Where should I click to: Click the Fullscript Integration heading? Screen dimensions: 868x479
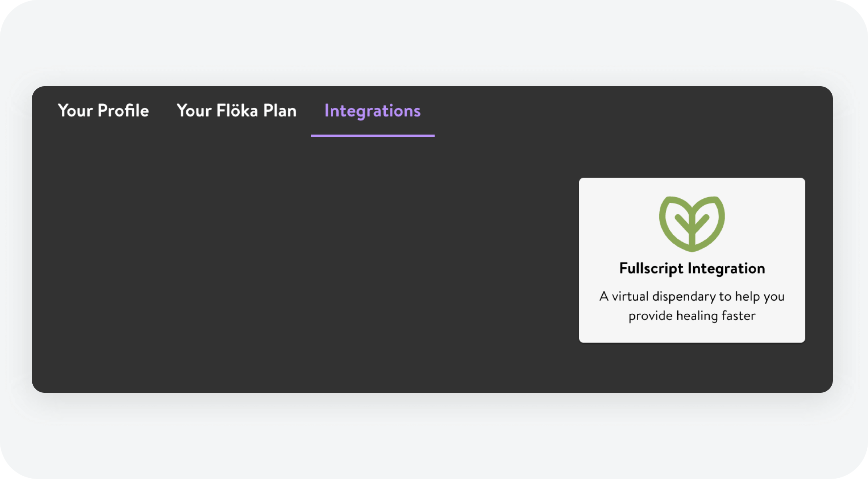click(x=692, y=269)
